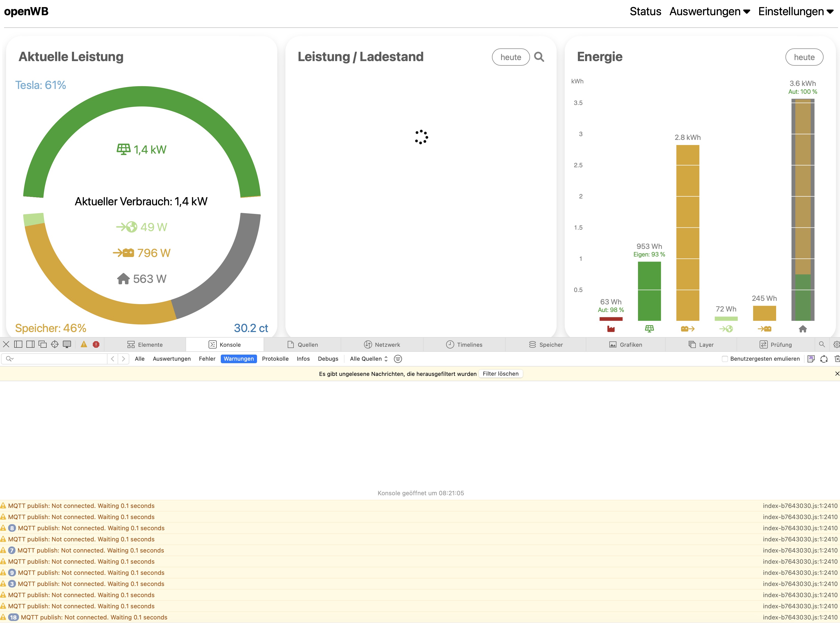This screenshot has width=840, height=623.
Task: Click magnifier icon beside Leistung heute button
Action: pos(539,57)
